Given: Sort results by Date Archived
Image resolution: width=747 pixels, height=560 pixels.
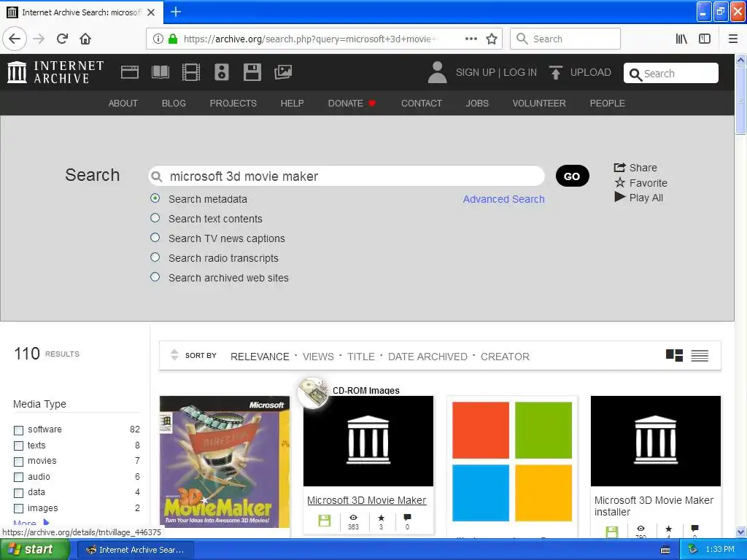Looking at the screenshot, I should tap(427, 357).
